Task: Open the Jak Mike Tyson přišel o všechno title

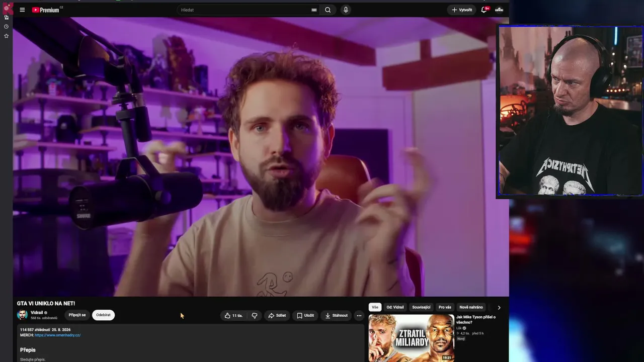Action: click(476, 319)
